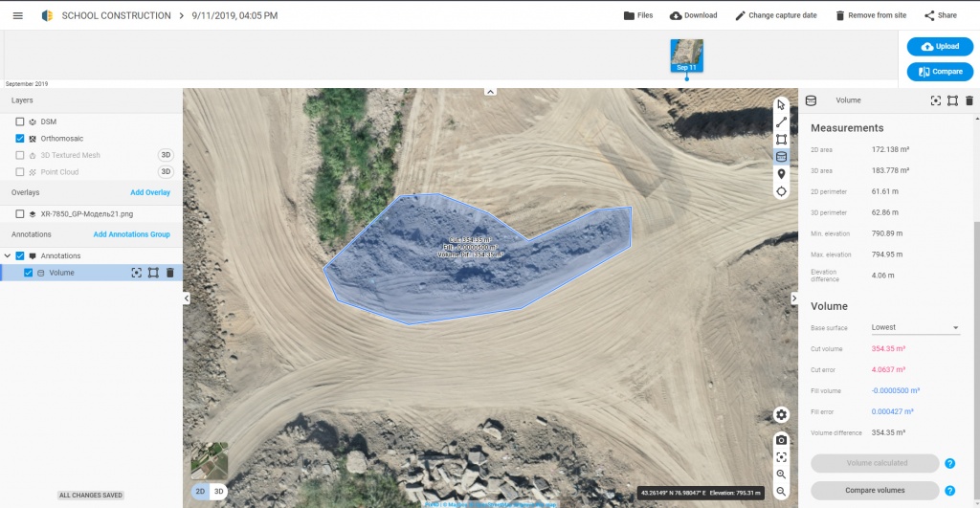Open the Base surface dropdown
The width and height of the screenshot is (980, 508).
click(x=914, y=328)
